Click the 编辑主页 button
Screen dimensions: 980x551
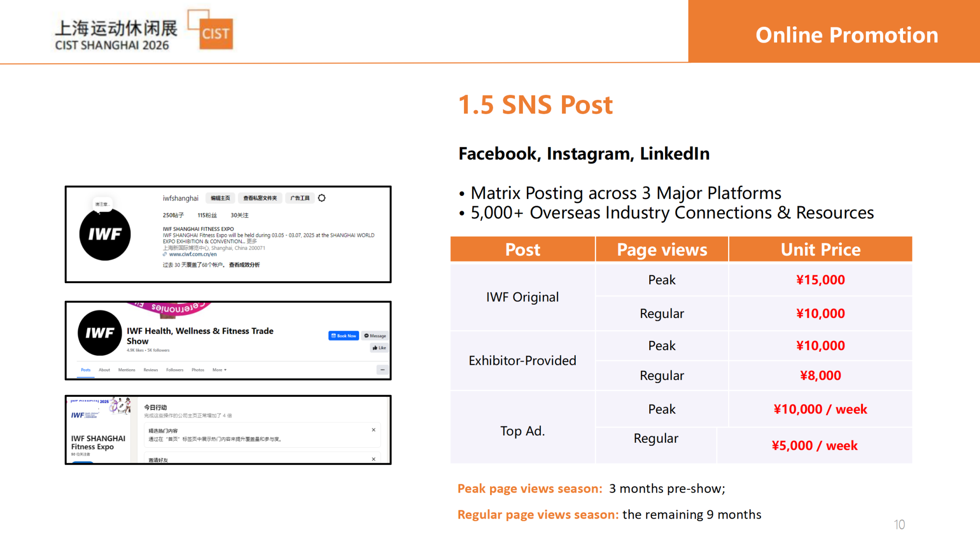[220, 198]
